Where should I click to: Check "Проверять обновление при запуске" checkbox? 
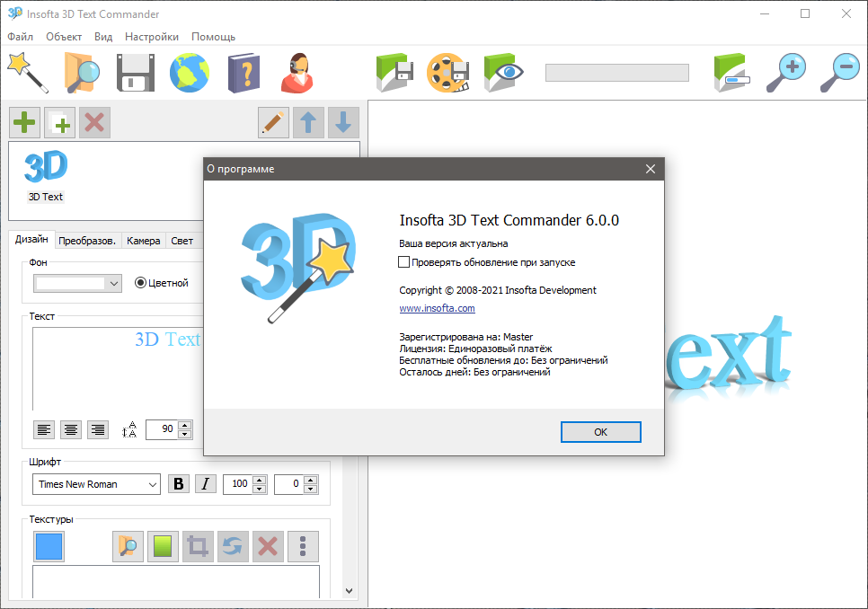(404, 262)
